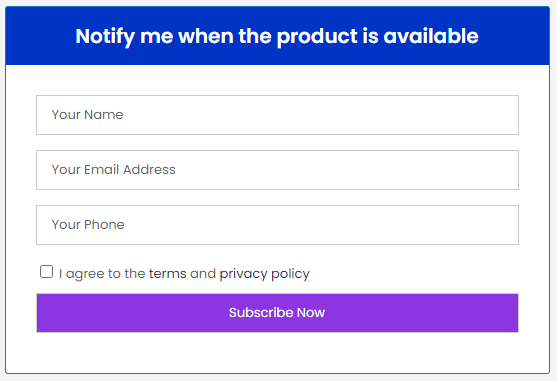Click the Your Phone placeholder text
557x381 pixels.
(x=88, y=225)
